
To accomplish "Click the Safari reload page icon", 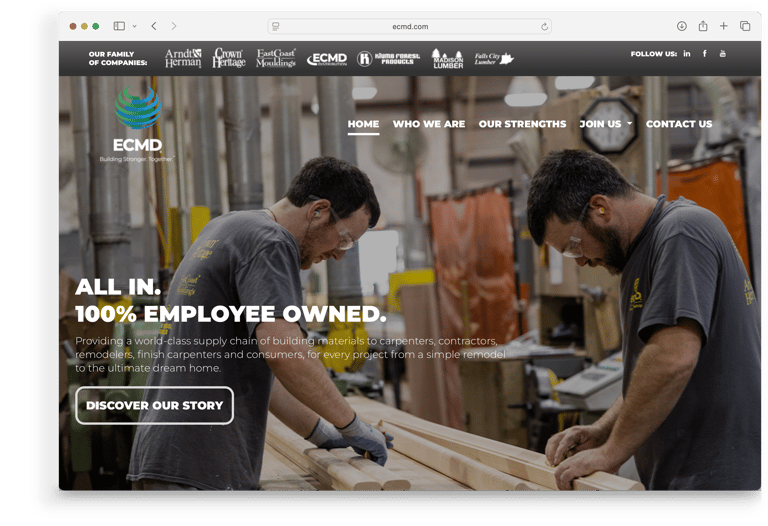I will pos(544,26).
